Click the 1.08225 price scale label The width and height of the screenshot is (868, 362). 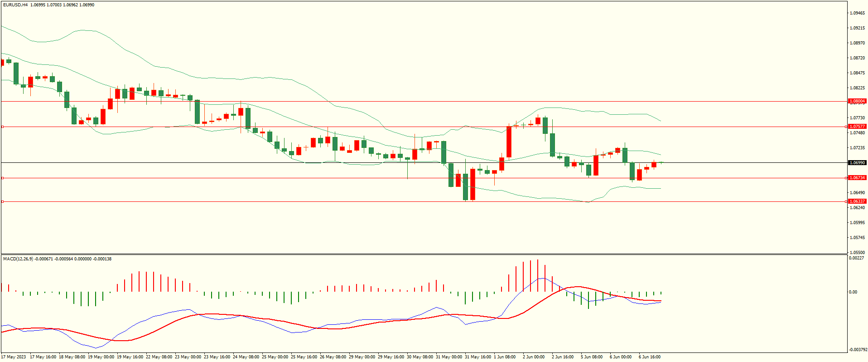[858, 88]
